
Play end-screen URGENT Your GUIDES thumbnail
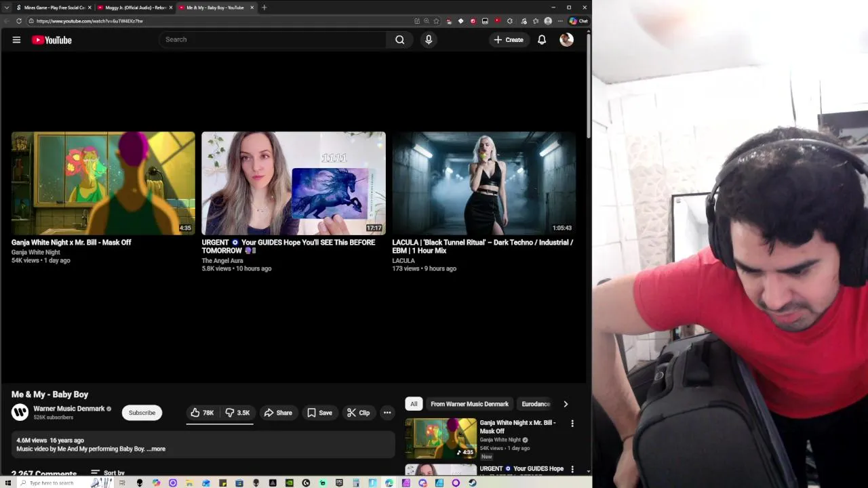(x=294, y=183)
